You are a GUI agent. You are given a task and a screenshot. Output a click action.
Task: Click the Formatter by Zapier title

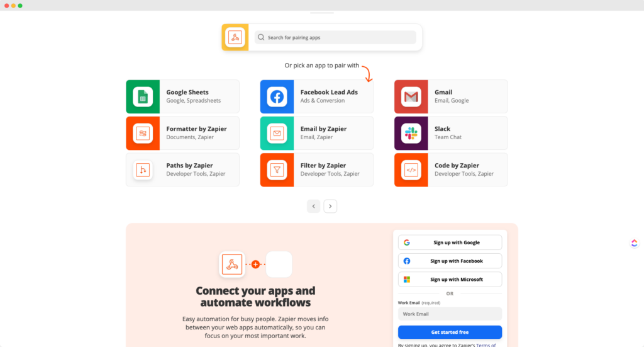tap(196, 128)
